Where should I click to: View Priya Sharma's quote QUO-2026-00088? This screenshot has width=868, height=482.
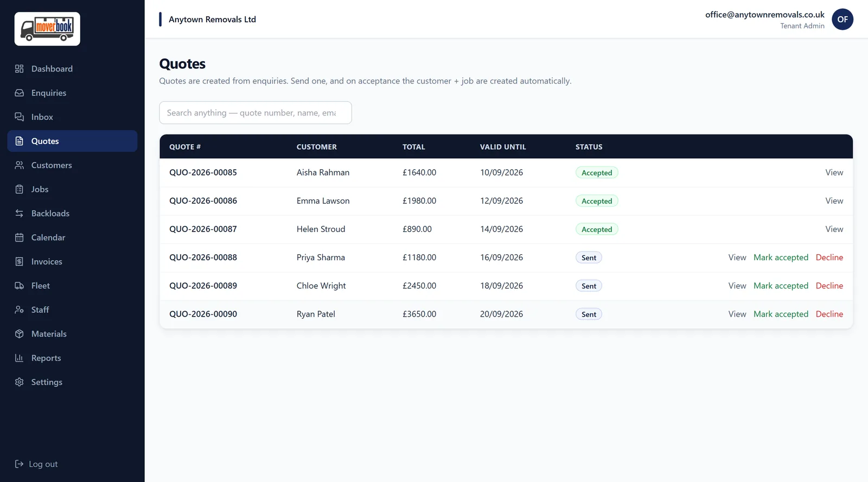[737, 258]
